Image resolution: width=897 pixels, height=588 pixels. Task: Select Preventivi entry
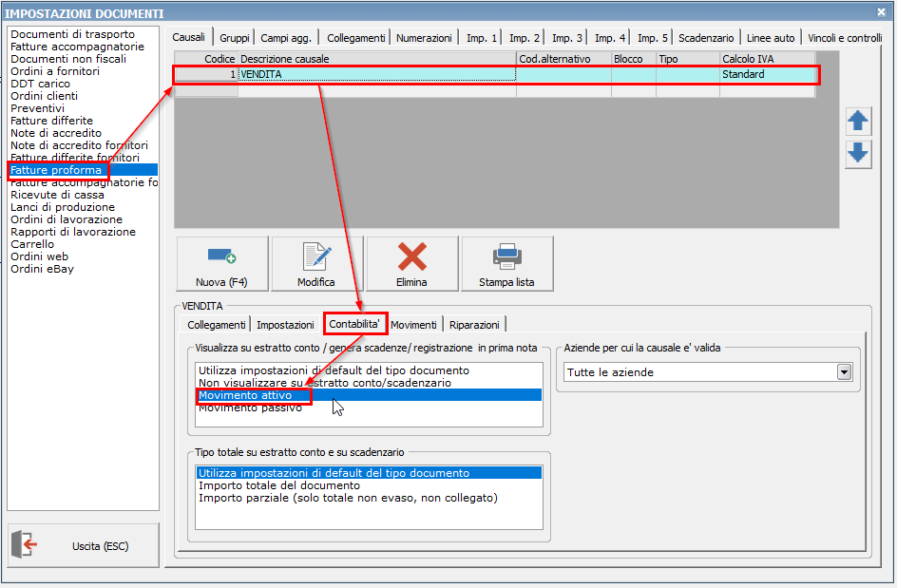(37, 108)
